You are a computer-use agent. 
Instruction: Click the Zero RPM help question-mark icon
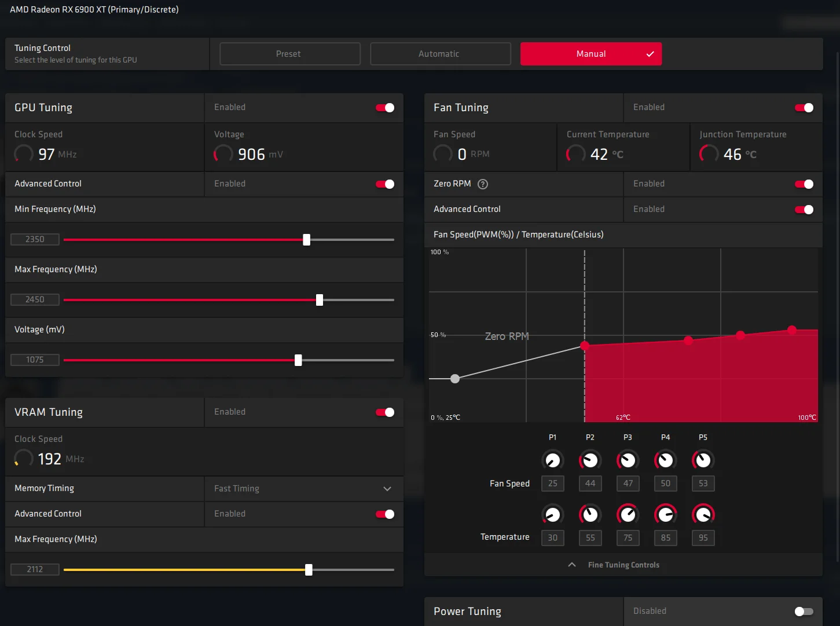click(x=483, y=184)
